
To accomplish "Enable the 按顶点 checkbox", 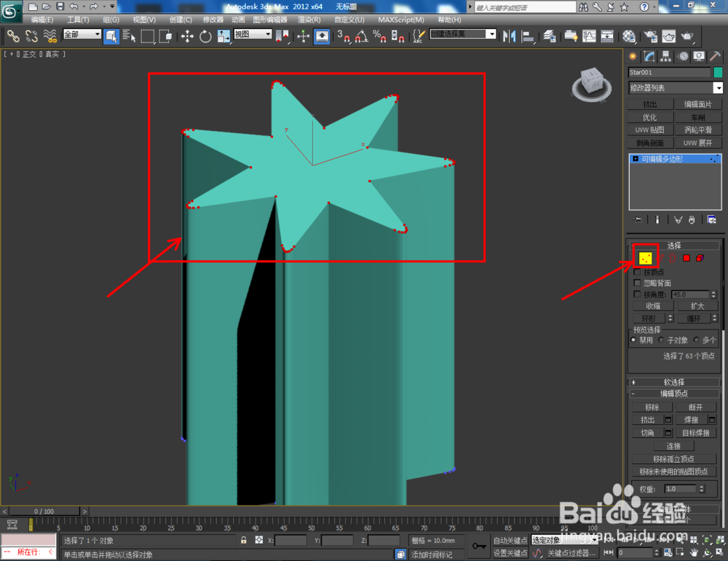I will [x=638, y=272].
